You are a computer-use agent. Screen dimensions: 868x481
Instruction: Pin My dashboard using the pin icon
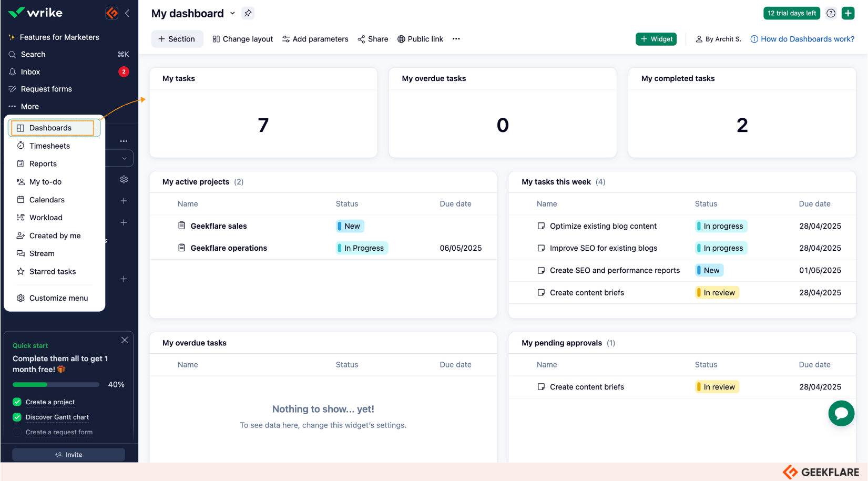(248, 13)
